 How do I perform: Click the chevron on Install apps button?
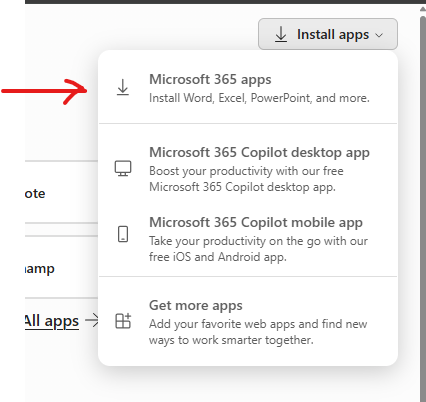pos(379,35)
